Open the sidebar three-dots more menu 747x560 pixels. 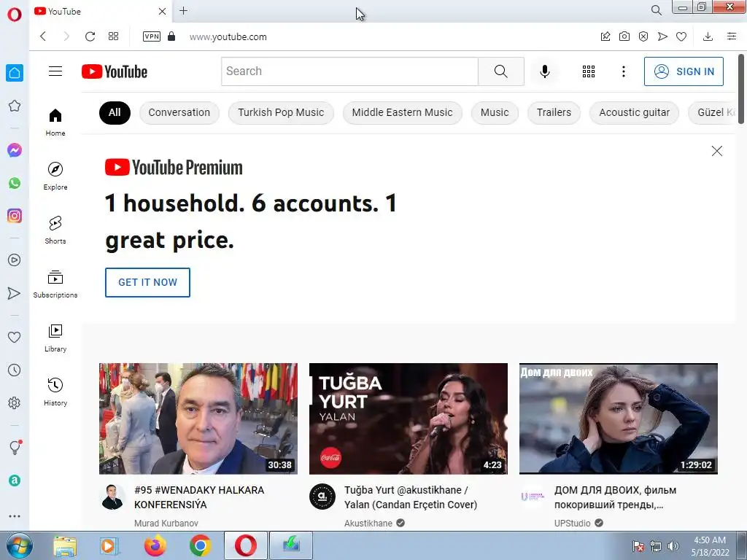[15, 516]
